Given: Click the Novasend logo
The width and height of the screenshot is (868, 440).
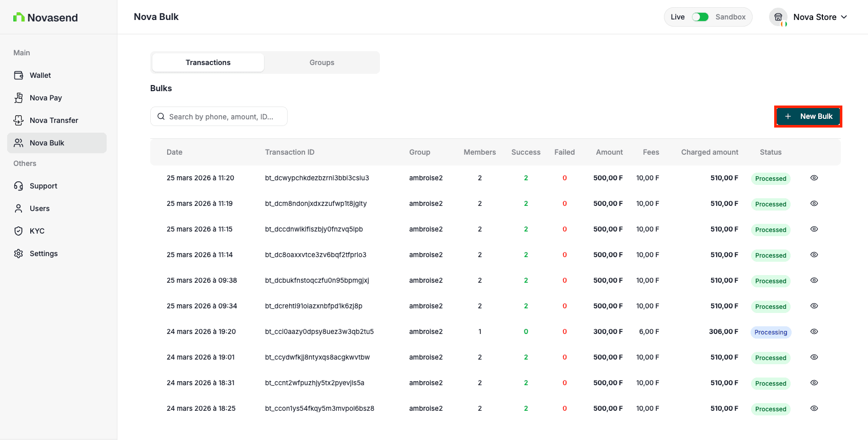Looking at the screenshot, I should 46,17.
